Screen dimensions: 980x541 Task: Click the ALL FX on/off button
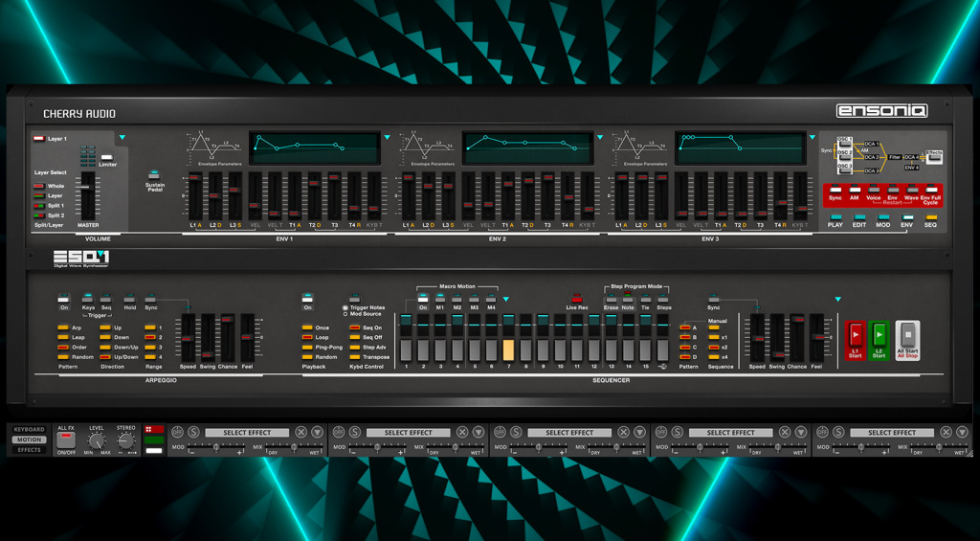[x=65, y=440]
